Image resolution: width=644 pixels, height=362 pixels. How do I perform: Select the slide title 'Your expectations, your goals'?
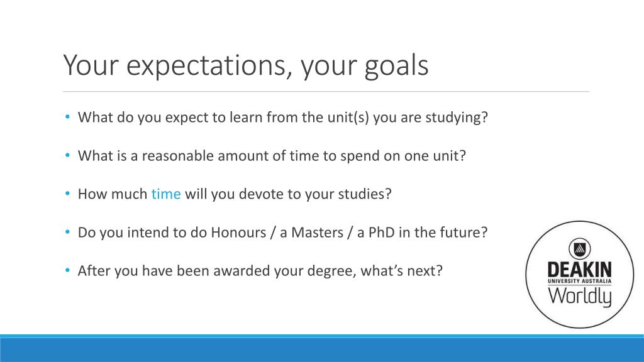tap(246, 65)
